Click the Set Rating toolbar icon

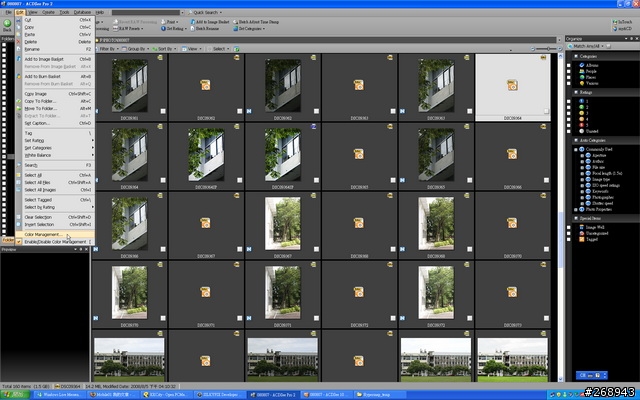click(x=163, y=29)
